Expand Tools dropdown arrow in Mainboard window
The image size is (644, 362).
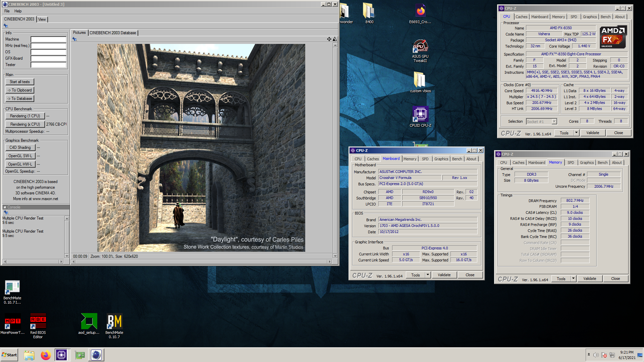[x=428, y=275]
